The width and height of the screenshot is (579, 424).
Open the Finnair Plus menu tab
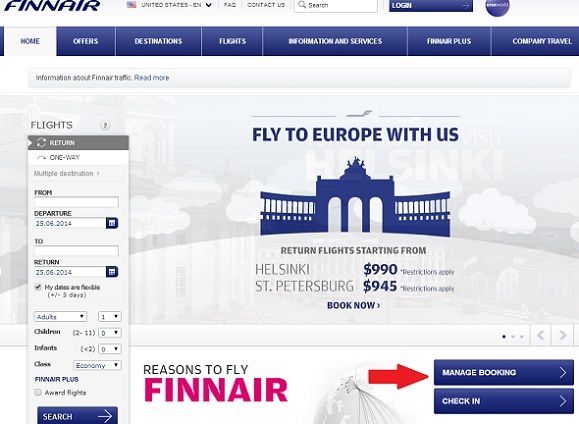click(449, 41)
